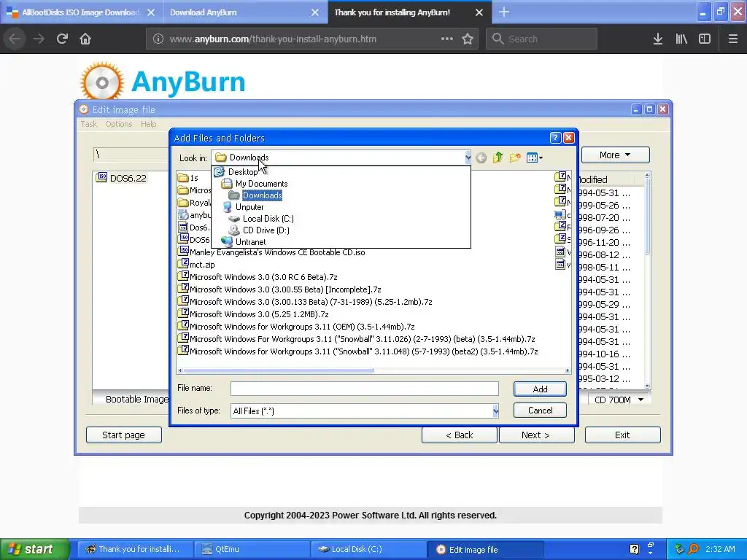Click the site information icon in URL bar
The height and width of the screenshot is (560, 747).
[158, 39]
